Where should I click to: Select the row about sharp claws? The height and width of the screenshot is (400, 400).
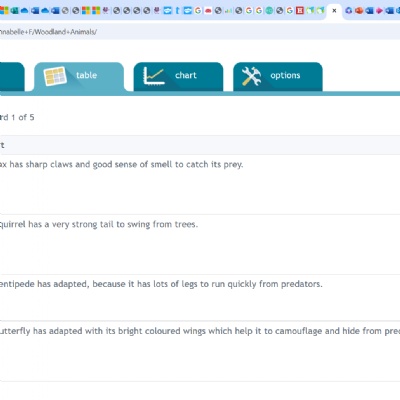click(200, 184)
